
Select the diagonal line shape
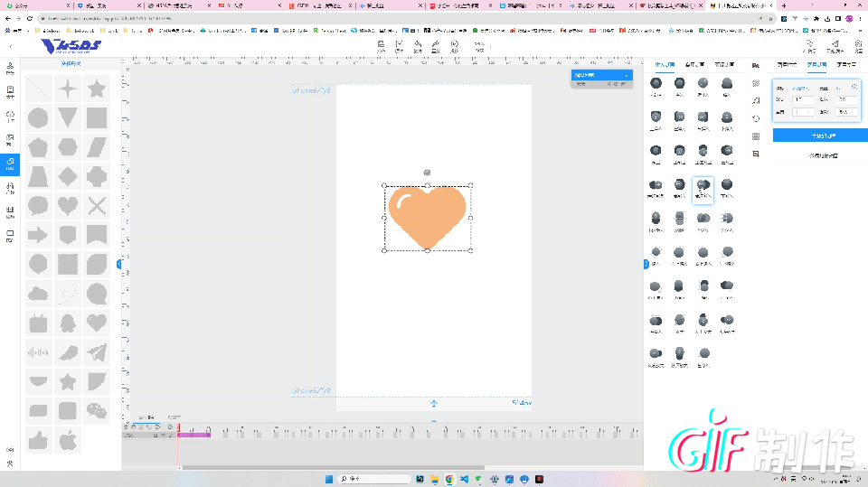(x=38, y=89)
